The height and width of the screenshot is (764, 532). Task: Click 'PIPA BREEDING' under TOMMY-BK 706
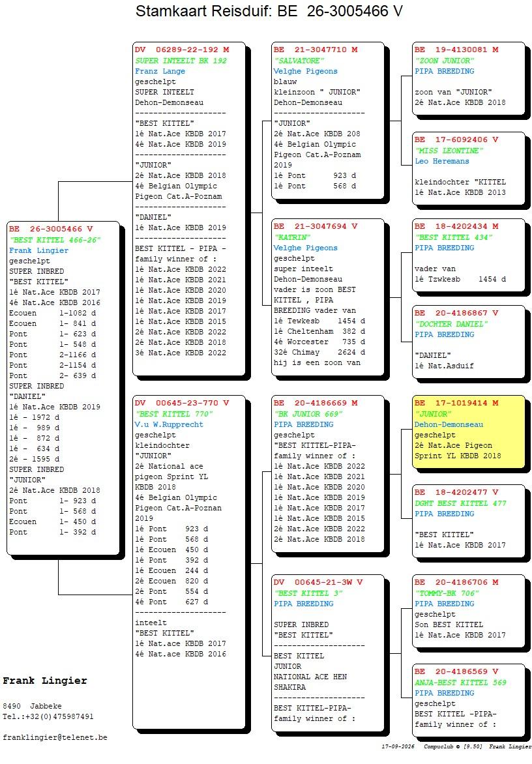click(x=445, y=604)
